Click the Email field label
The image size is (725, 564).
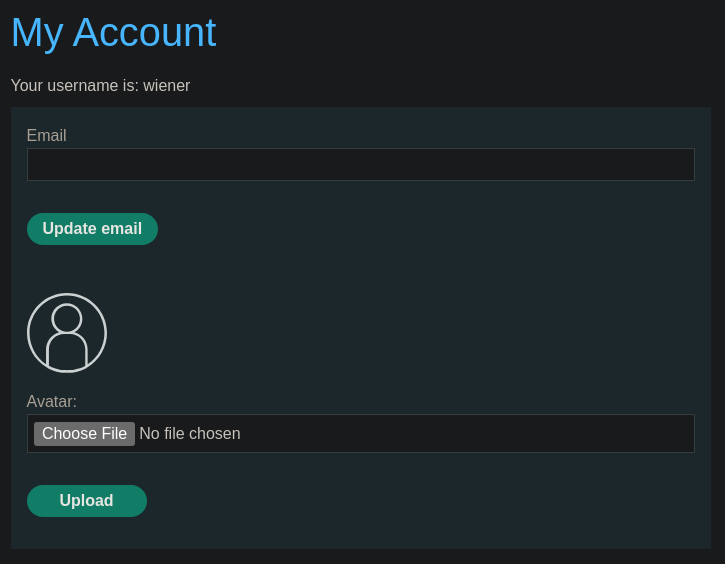(x=47, y=135)
